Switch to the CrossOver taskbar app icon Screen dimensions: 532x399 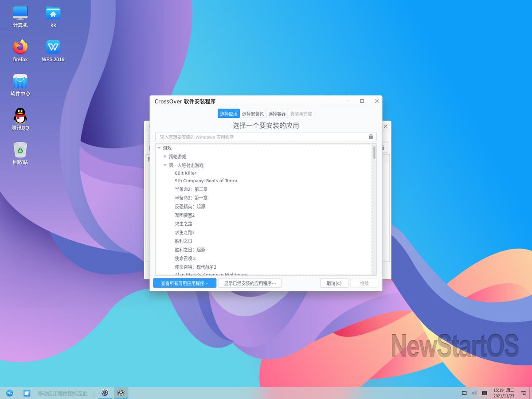105,393
